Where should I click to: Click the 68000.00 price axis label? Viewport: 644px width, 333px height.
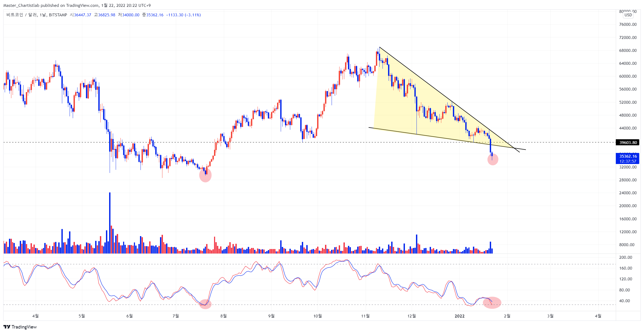coord(628,50)
